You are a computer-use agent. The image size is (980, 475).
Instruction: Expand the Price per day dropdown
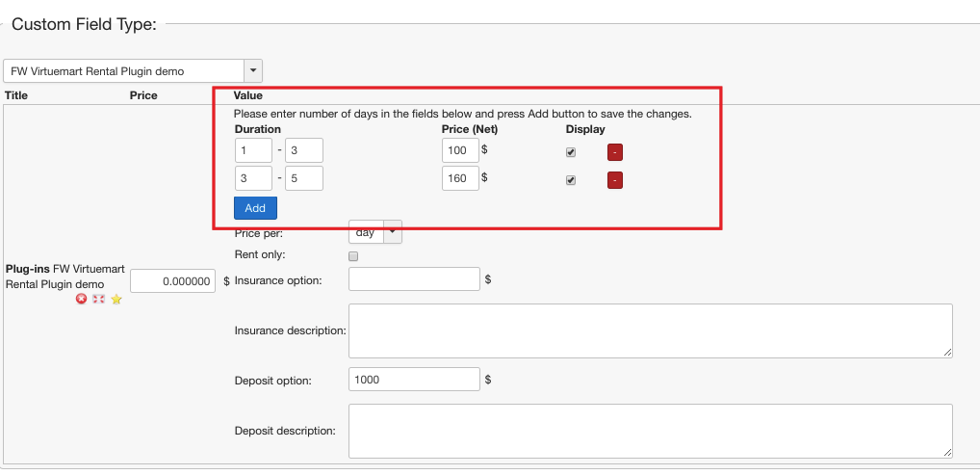[393, 233]
